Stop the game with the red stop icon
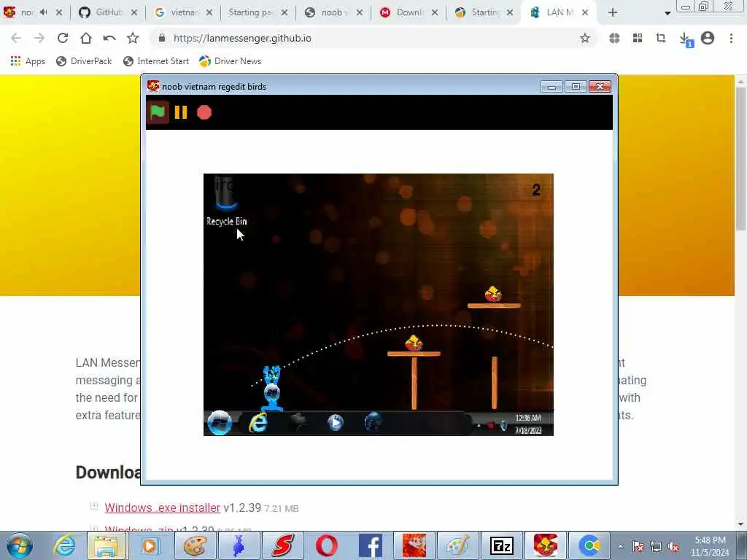This screenshot has width=747, height=560. click(x=204, y=112)
